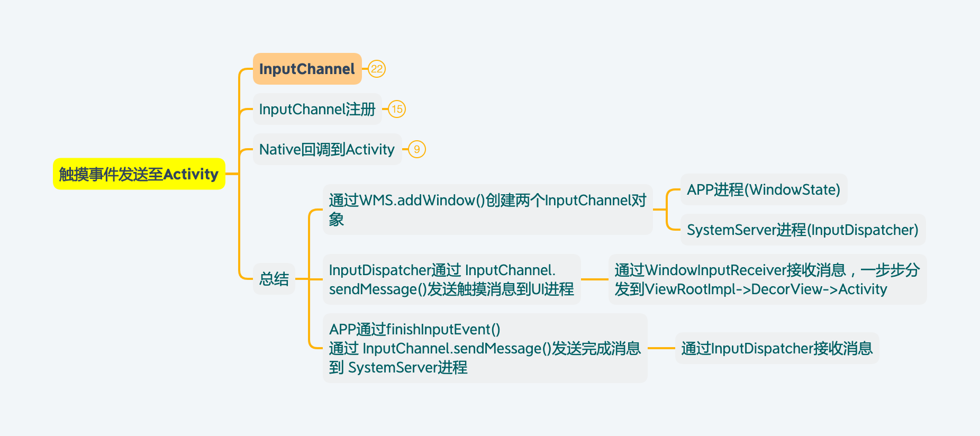Click the APP通过finishInputEvent() subtopic
The image size is (980, 436).
485,348
